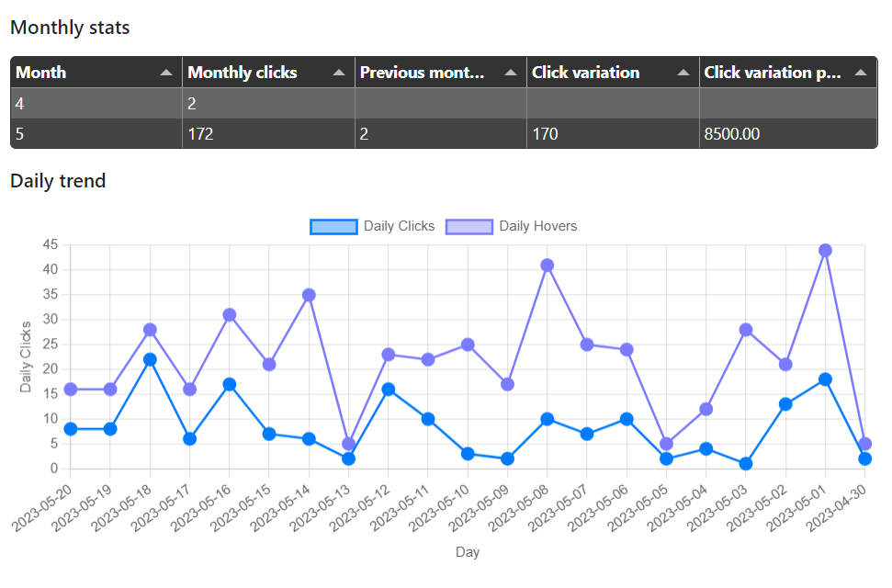Select Month column header

click(x=41, y=73)
